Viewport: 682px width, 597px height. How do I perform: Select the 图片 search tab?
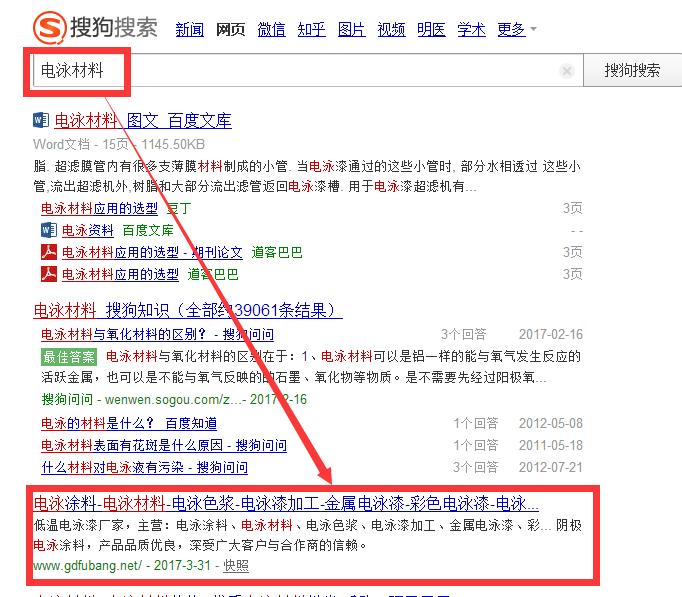[351, 30]
